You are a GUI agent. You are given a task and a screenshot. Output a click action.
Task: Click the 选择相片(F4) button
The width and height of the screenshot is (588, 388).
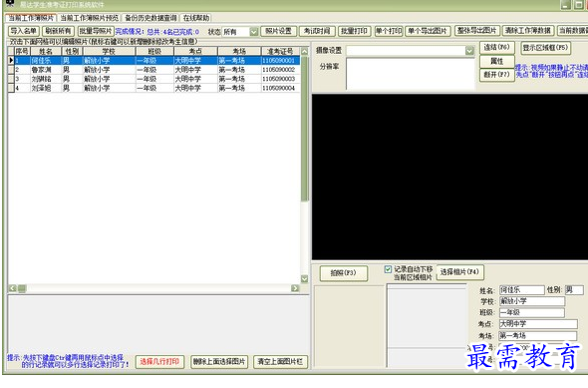point(459,272)
